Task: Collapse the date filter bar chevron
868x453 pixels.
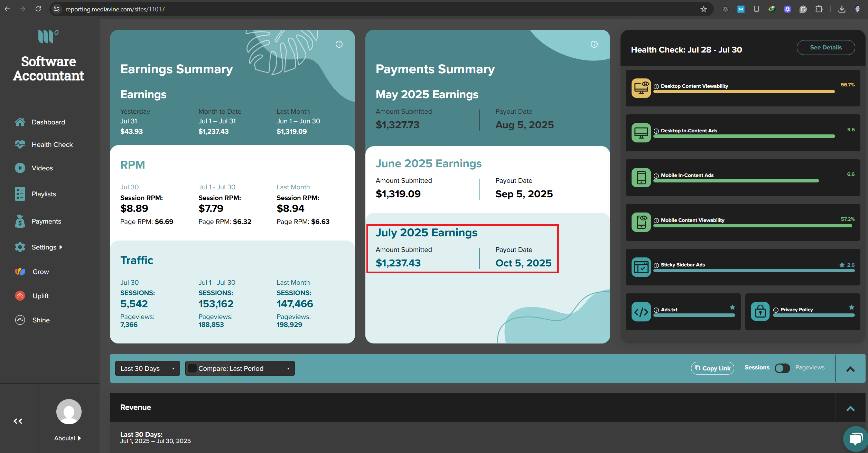Action: [850, 369]
